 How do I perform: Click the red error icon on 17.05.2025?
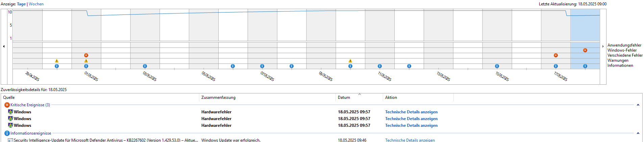click(556, 55)
